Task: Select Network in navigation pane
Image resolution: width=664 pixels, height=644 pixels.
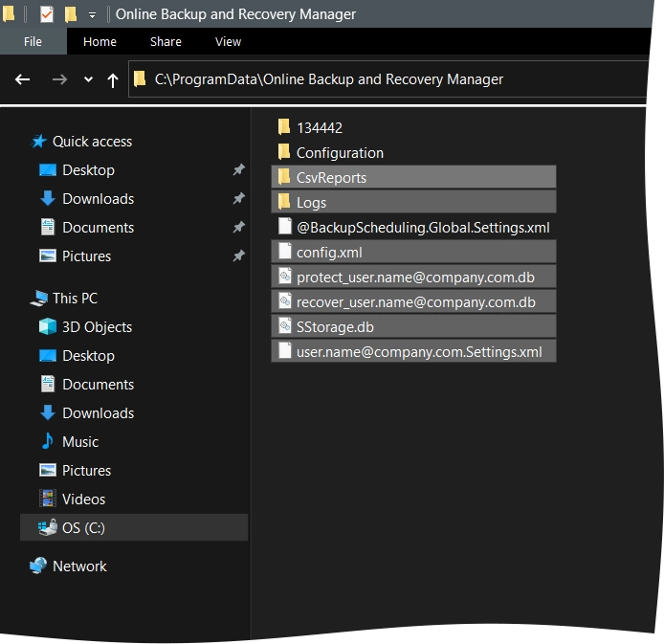Action: [79, 566]
